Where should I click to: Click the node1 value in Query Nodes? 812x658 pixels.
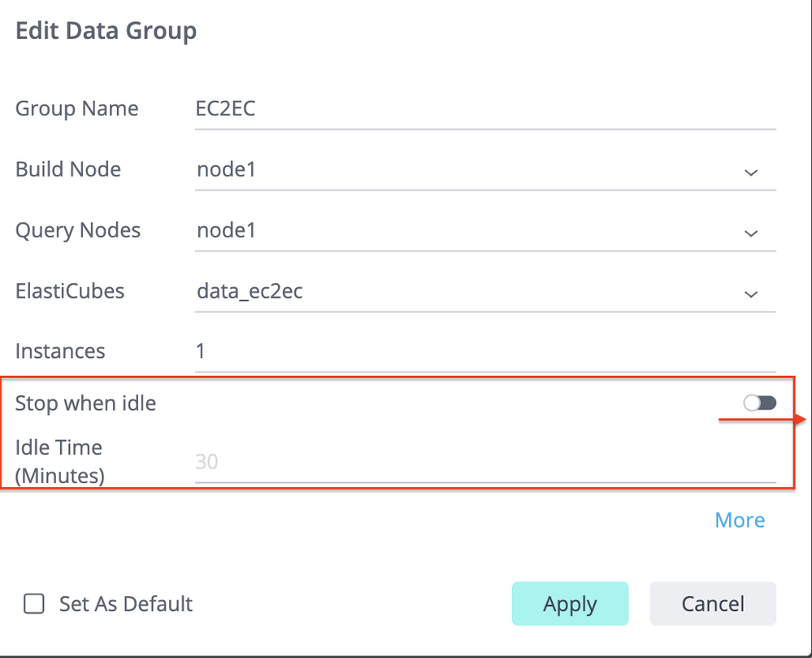(227, 231)
